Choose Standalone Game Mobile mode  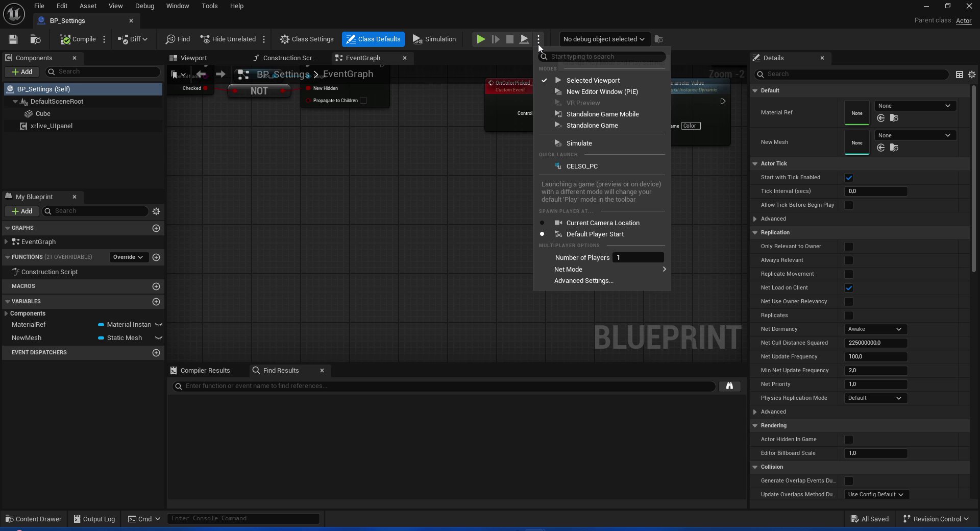pos(602,114)
